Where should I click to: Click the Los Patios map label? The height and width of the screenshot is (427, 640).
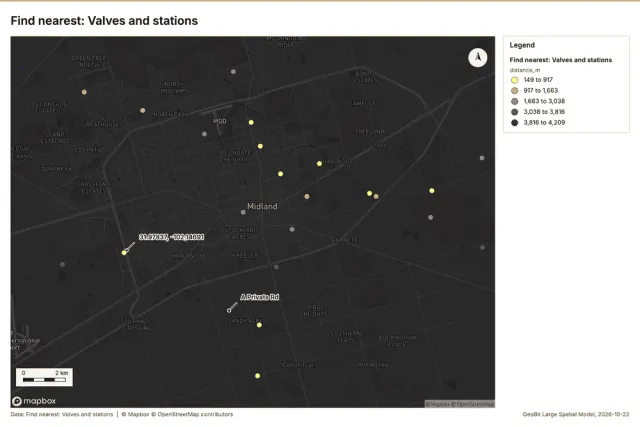tap(90, 150)
